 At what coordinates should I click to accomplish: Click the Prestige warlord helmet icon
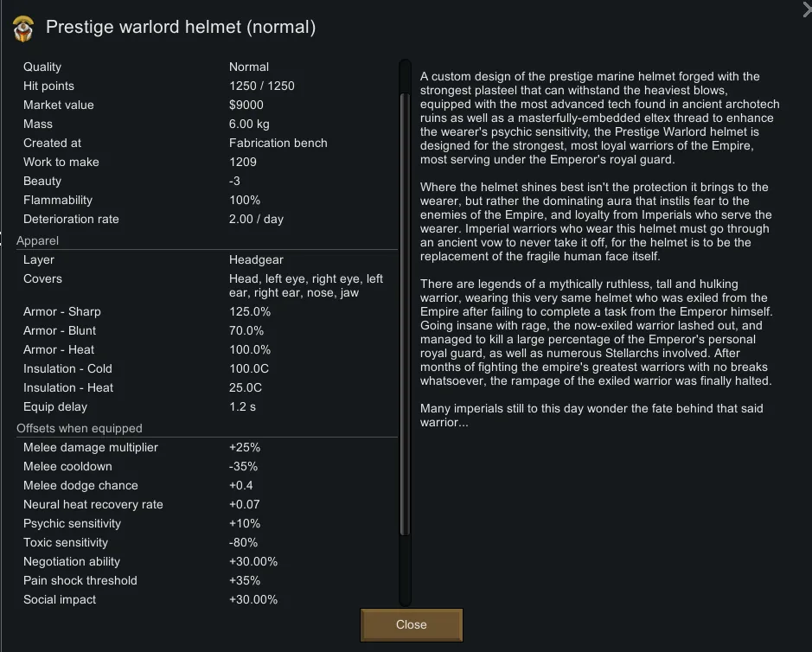click(23, 29)
